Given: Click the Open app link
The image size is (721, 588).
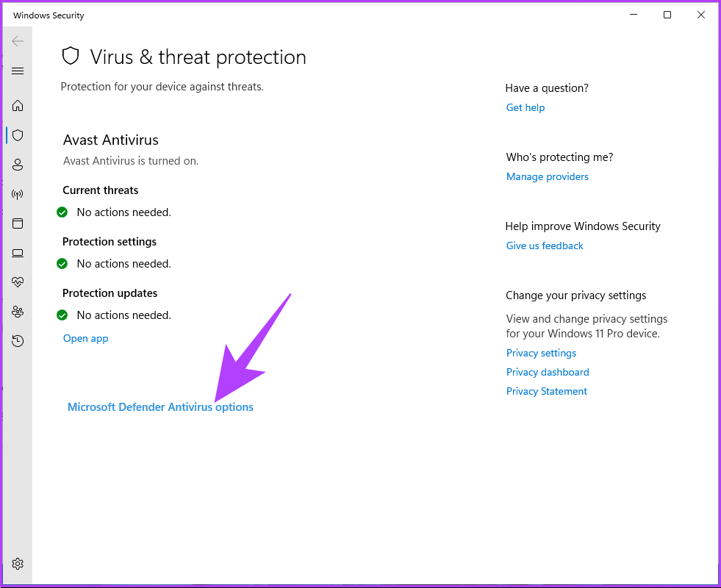Looking at the screenshot, I should [85, 339].
